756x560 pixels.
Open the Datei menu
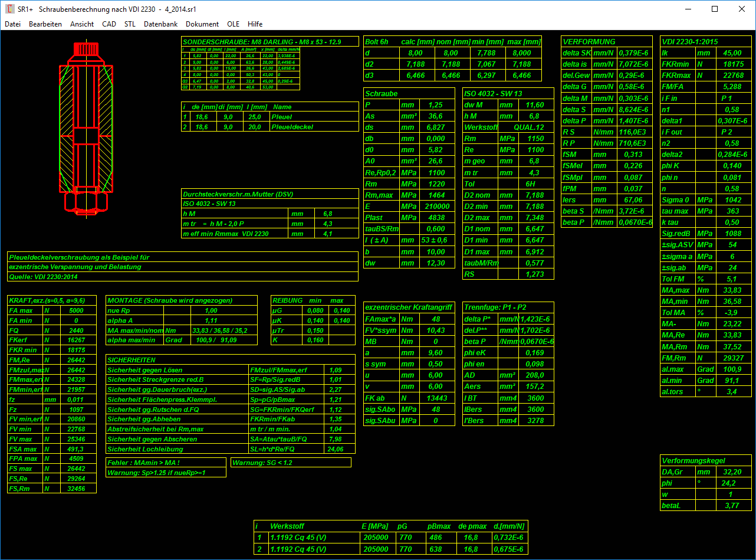12,24
